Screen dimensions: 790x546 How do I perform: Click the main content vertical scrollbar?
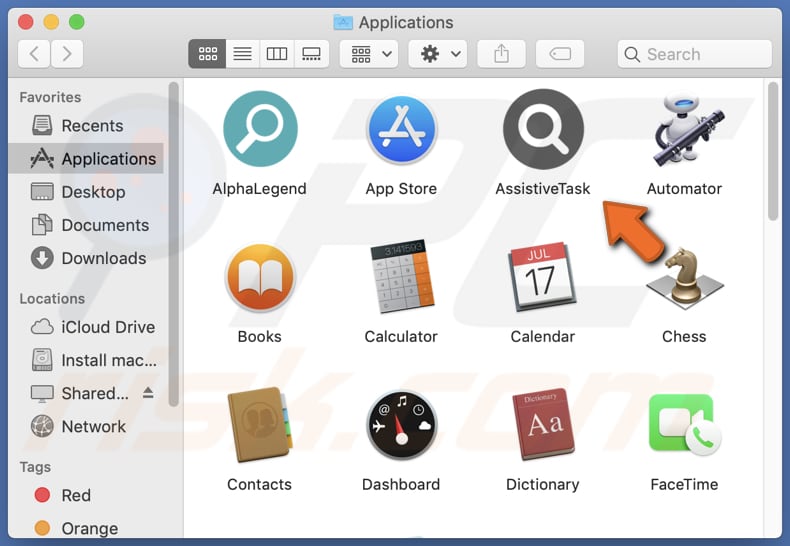[773, 152]
